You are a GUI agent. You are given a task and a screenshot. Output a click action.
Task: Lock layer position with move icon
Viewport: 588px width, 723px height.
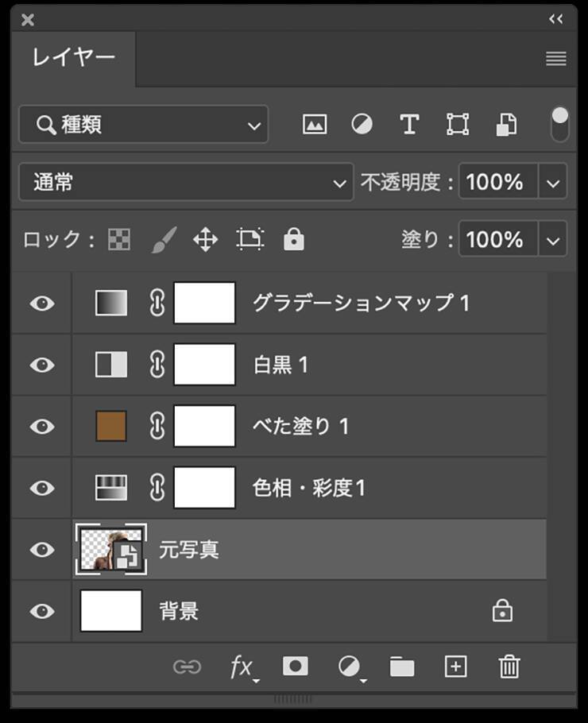[205, 240]
